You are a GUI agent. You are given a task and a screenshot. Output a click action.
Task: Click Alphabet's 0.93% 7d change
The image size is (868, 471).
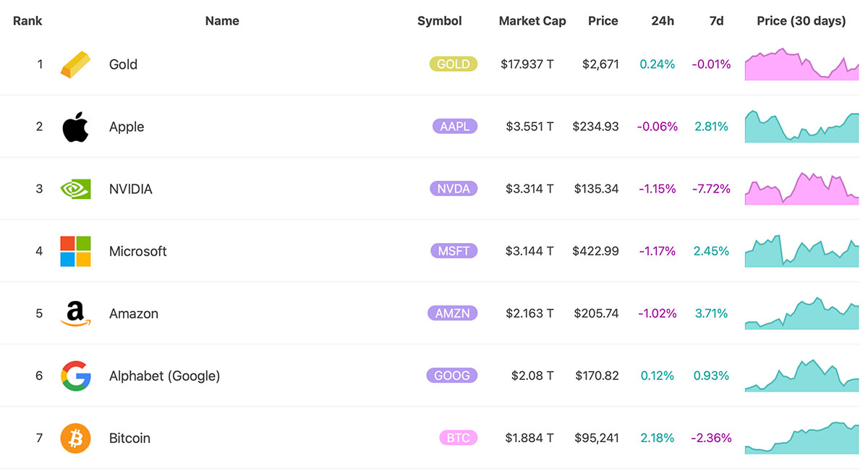pos(711,375)
